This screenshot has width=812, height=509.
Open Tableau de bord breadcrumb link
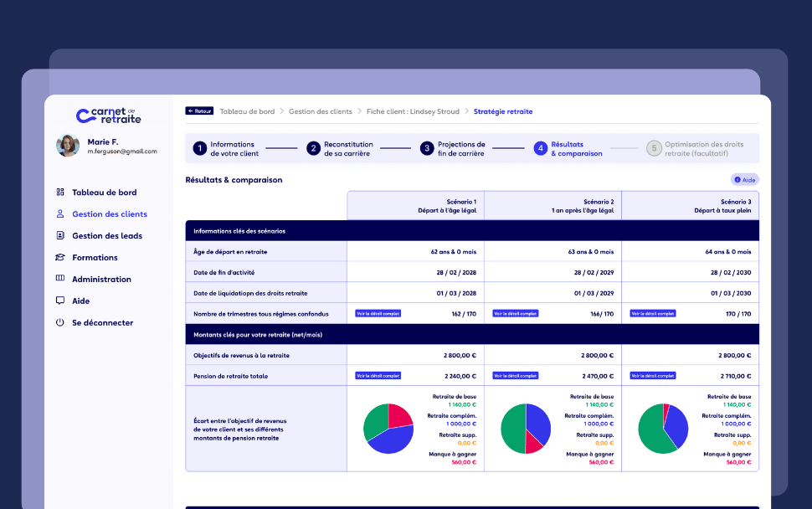(247, 111)
